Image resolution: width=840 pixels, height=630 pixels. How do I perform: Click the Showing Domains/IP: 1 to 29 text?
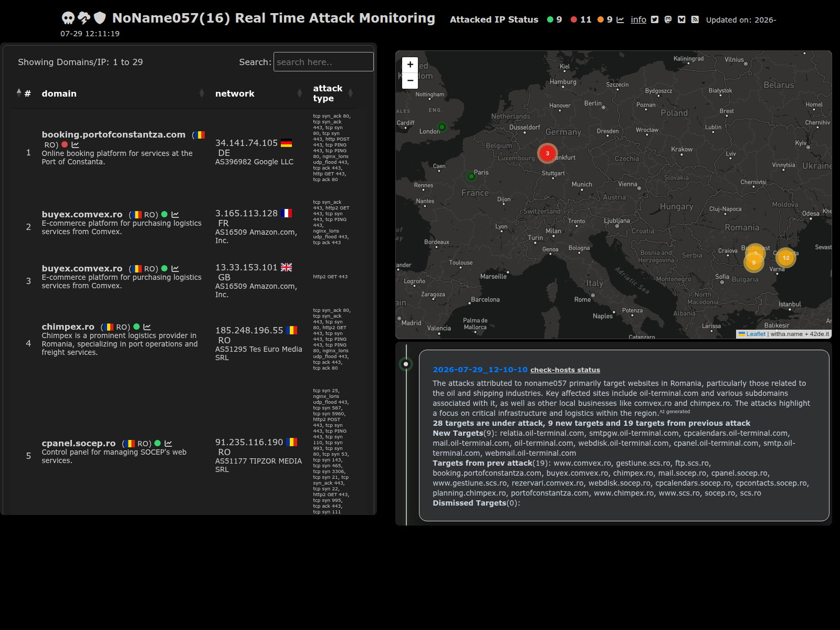point(80,62)
